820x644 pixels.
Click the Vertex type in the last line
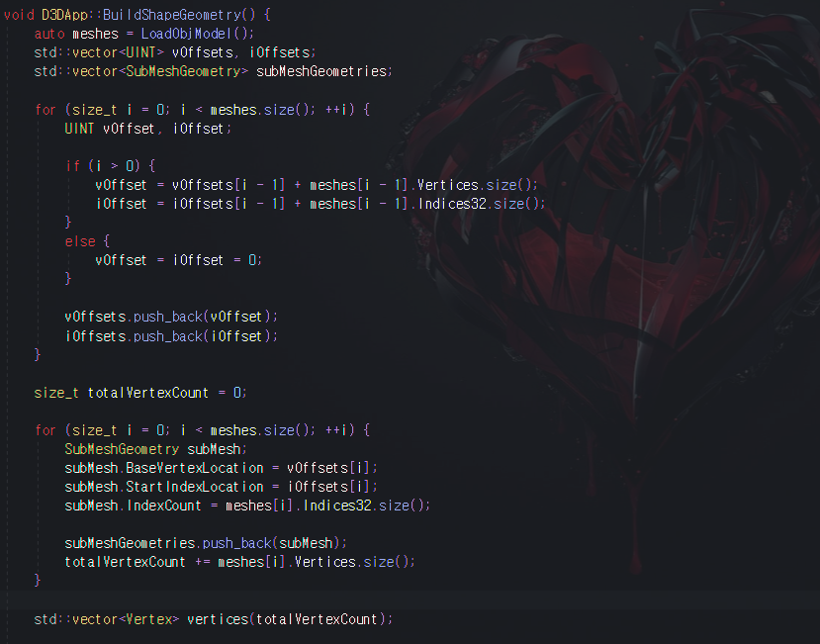149,619
